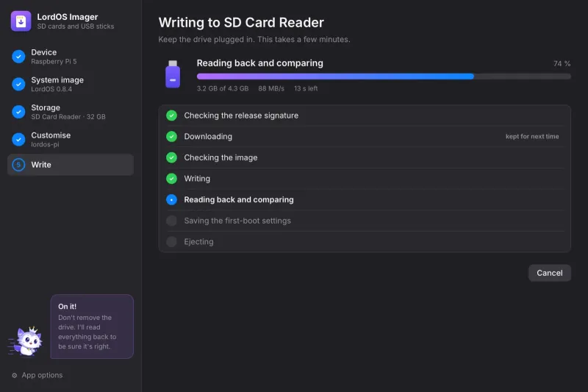Click green check beside Checking the release signature

click(x=172, y=115)
